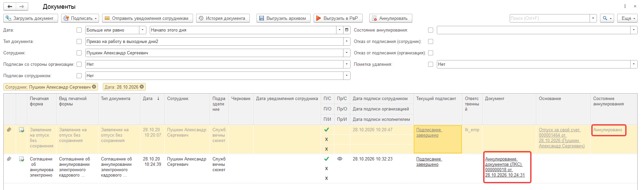Click green check mark in Соглашение row
644x190 pixels.
click(326, 159)
